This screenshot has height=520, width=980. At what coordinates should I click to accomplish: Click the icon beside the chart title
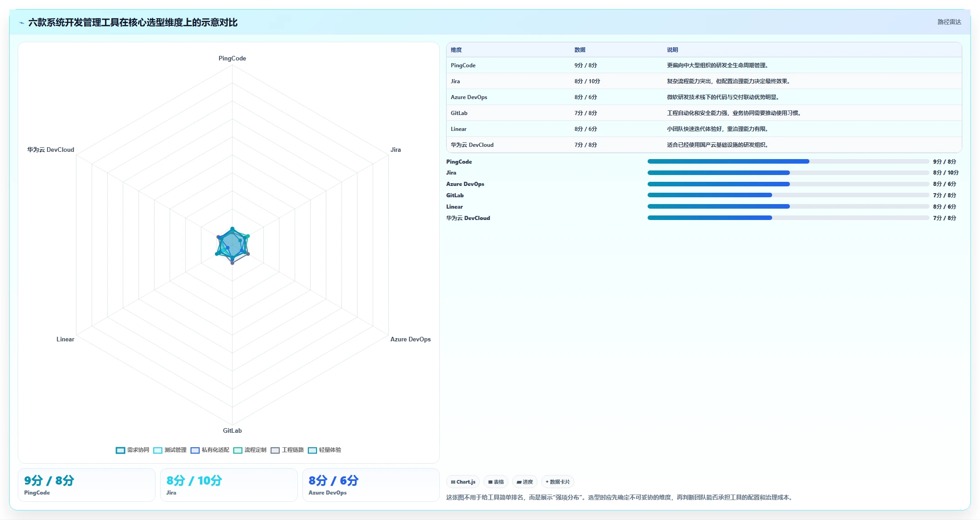pyautogui.click(x=21, y=23)
